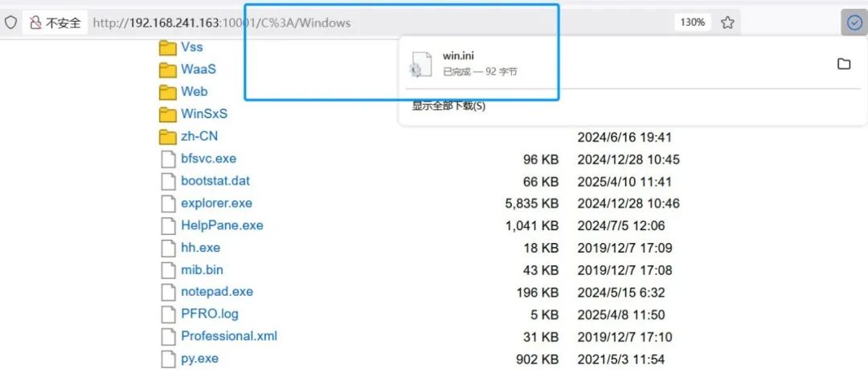Click the file icon beside Professional.xml
Image resolution: width=868 pixels, height=370 pixels.
(x=168, y=336)
